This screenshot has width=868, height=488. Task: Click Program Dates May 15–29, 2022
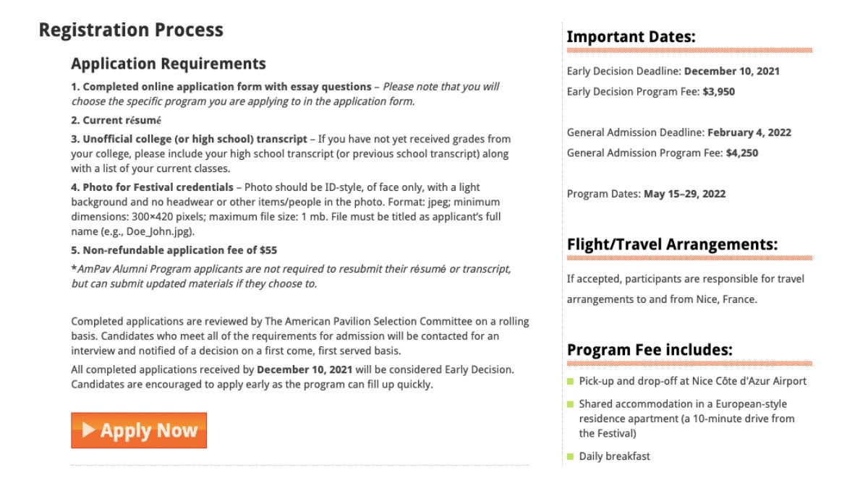tap(646, 194)
